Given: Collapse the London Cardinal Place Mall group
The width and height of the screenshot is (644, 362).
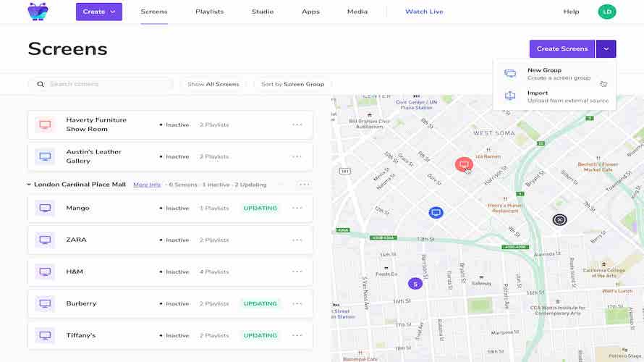Looking at the screenshot, I should 30,185.
